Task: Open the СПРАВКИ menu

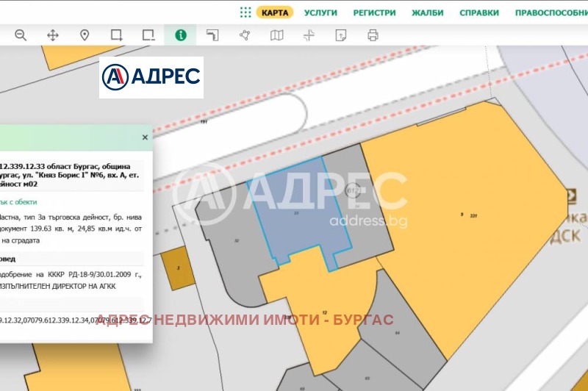Action: click(479, 12)
